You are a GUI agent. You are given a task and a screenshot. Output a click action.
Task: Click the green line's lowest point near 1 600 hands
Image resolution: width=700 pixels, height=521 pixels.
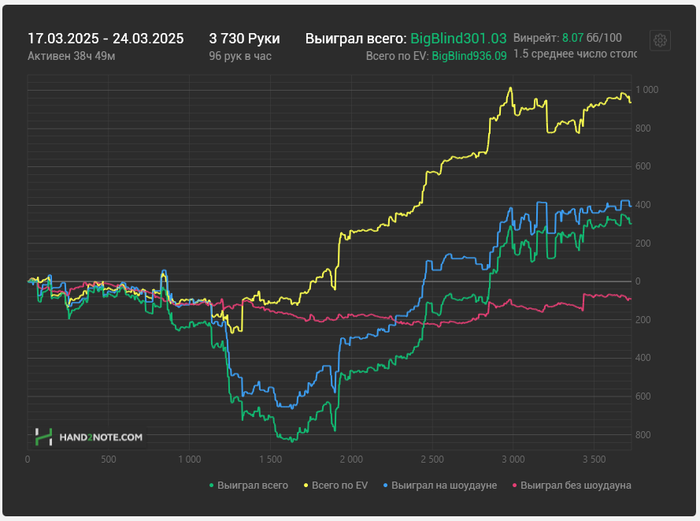292,441
